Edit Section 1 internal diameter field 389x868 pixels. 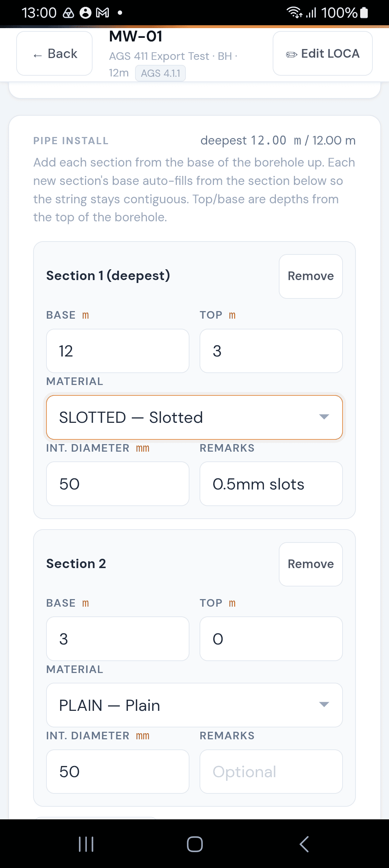118,484
